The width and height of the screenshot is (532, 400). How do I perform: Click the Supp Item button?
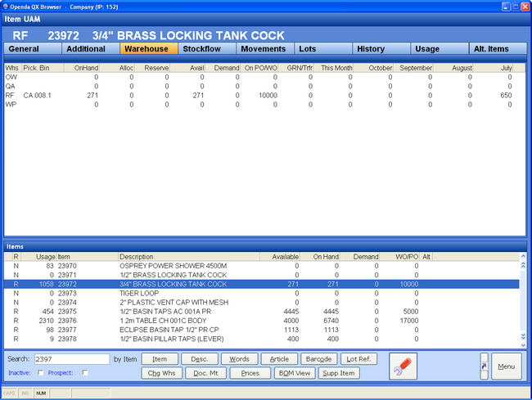(x=339, y=373)
